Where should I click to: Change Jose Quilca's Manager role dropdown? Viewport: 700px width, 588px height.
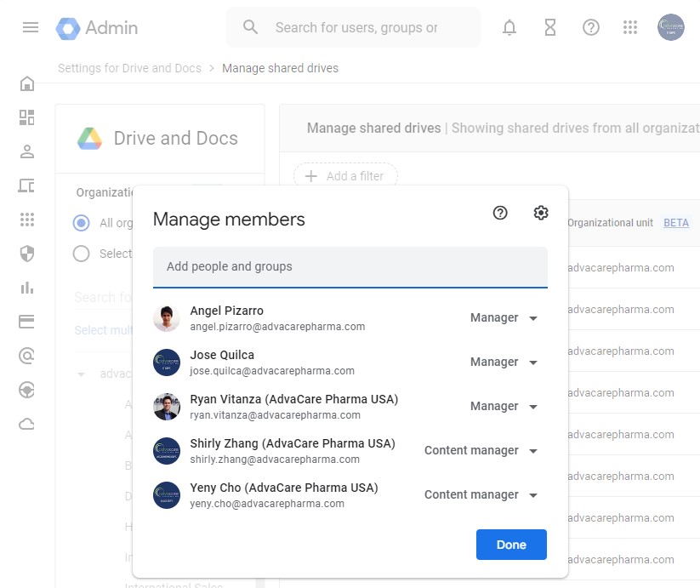tap(504, 363)
